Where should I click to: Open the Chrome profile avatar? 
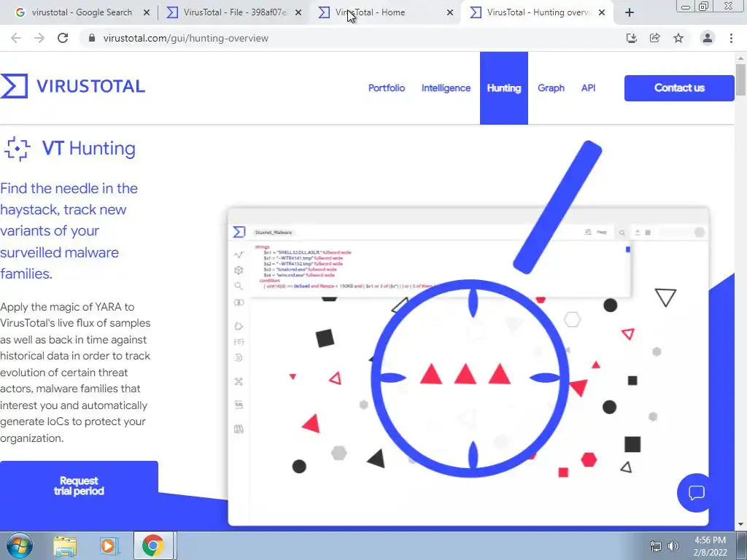click(708, 38)
